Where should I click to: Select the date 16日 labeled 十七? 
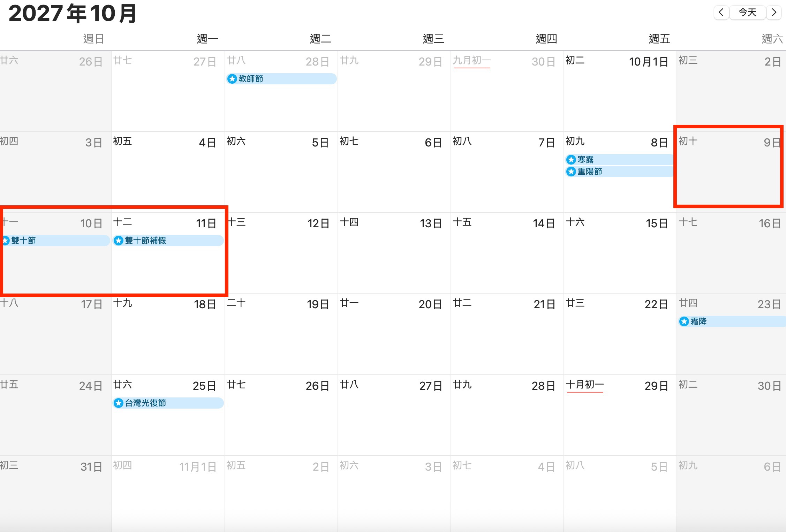[770, 223]
